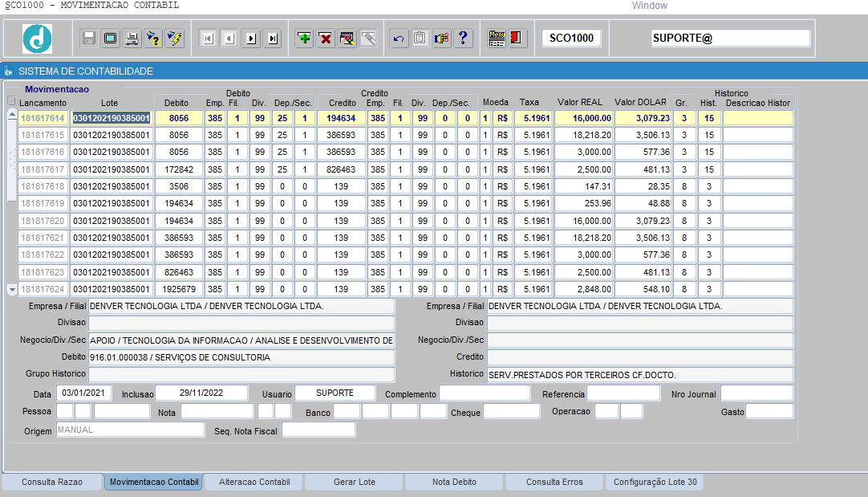The width and height of the screenshot is (868, 497).
Task: Click the clipboard paste icon
Action: (420, 39)
